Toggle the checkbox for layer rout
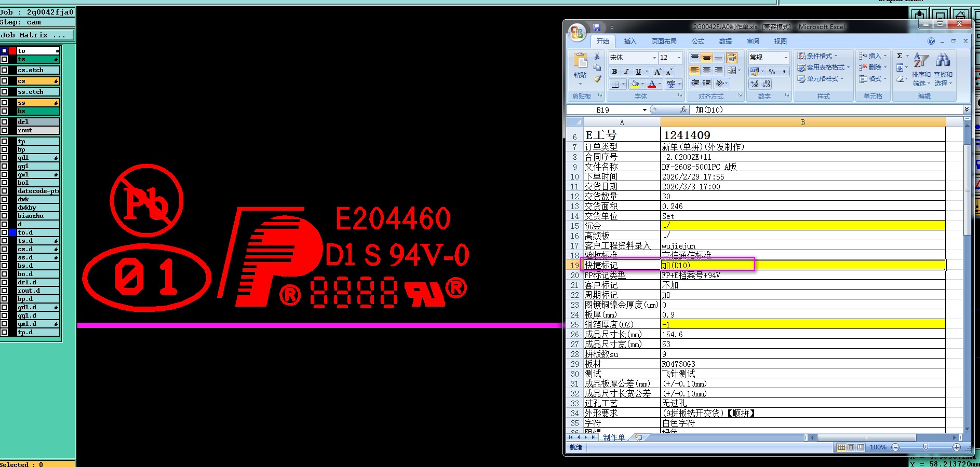This screenshot has height=467, width=980. [x=4, y=130]
